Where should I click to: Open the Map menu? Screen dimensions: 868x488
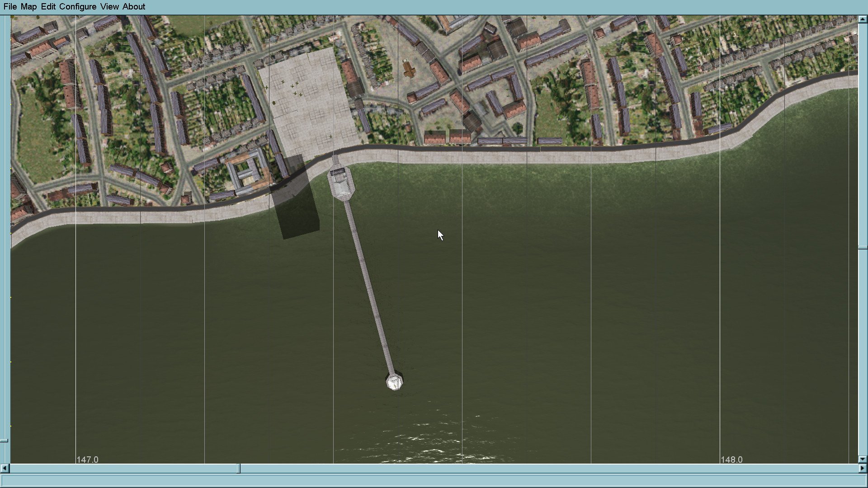click(28, 7)
